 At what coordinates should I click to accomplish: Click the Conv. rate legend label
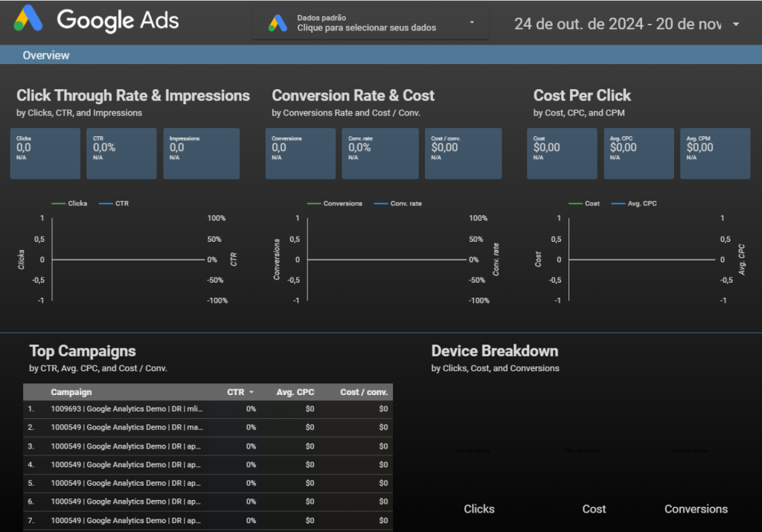(406, 204)
